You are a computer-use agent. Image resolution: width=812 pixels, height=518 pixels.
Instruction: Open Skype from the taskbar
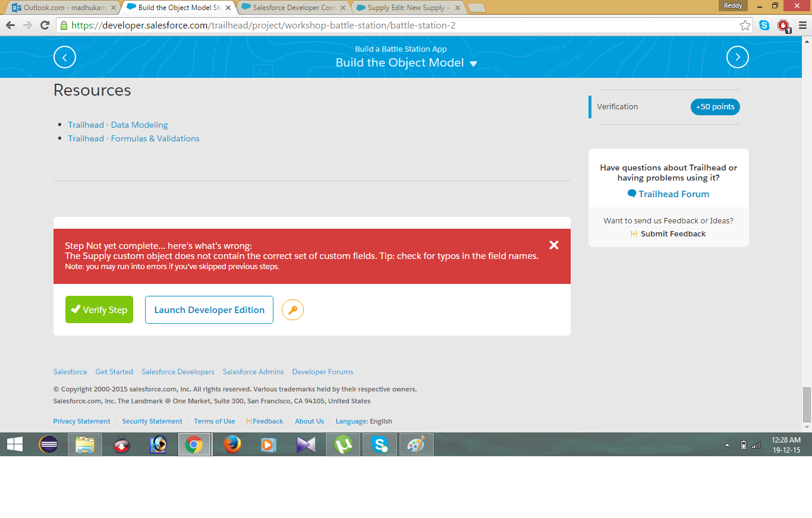point(380,444)
